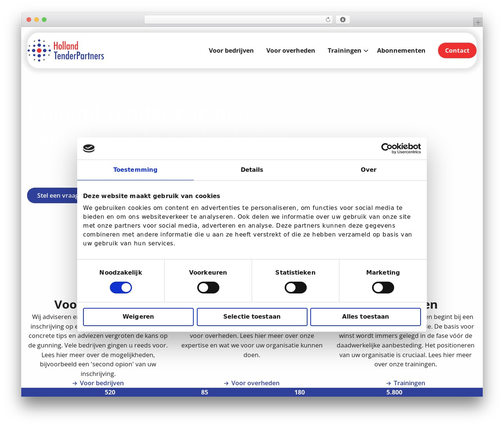
Task: Open the Over tab
Action: (369, 170)
